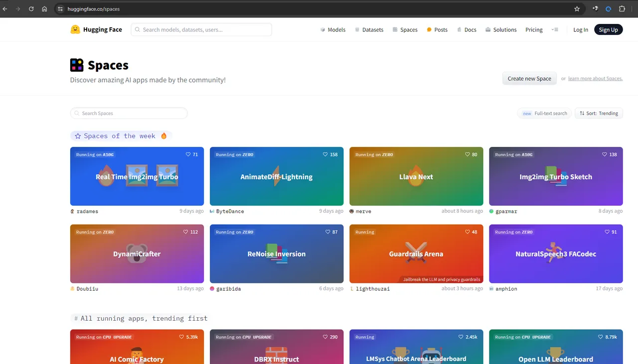The image size is (638, 364).
Task: Click the Log In link
Action: (581, 30)
